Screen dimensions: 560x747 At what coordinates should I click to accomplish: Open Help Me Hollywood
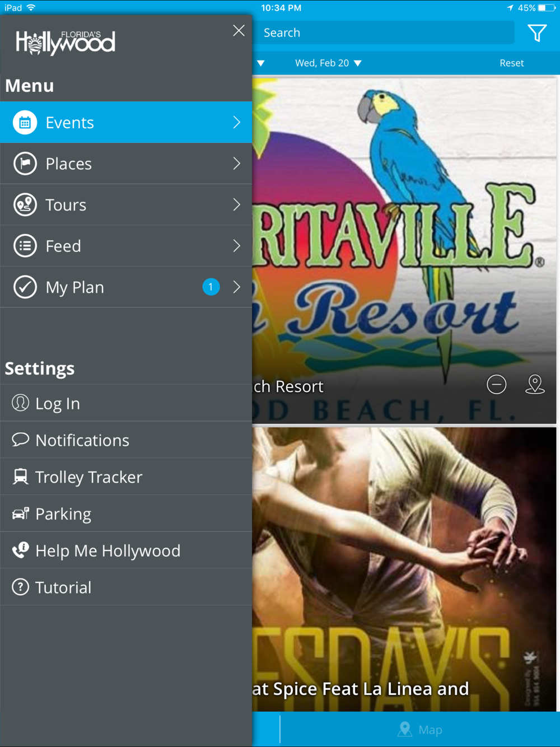pos(126,550)
